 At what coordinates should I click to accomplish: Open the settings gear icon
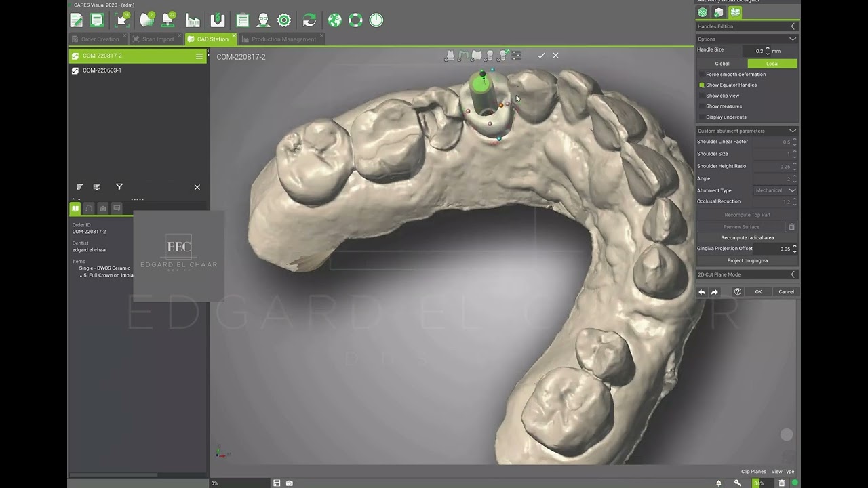click(284, 20)
